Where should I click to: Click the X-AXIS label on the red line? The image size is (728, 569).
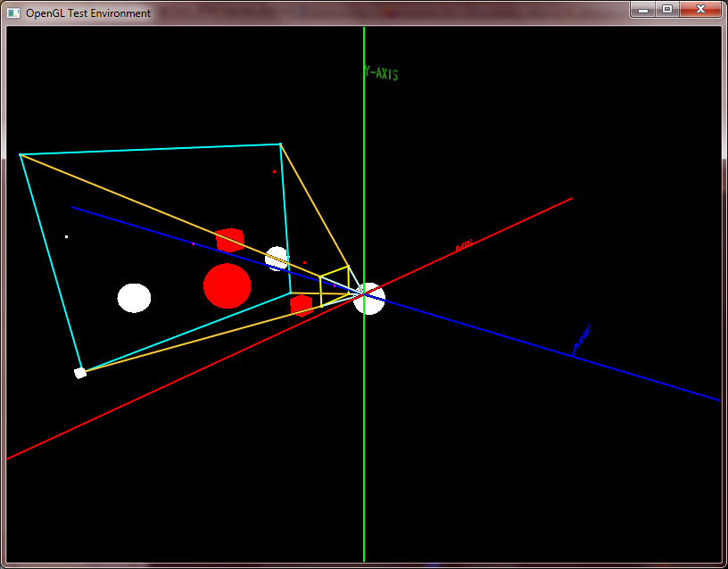462,245
